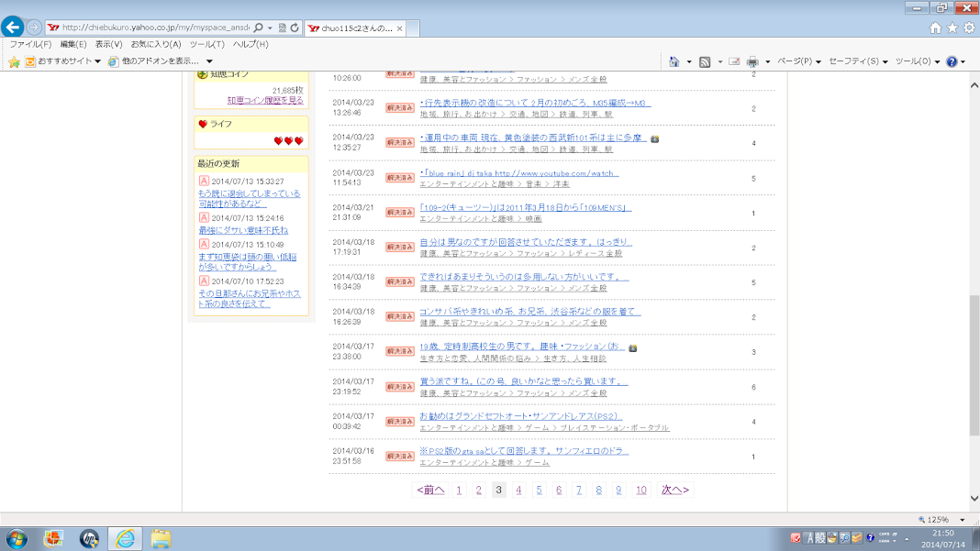Viewport: 980px width, 551px height.
Task: Open the ファイル(F) menu
Action: (30, 44)
